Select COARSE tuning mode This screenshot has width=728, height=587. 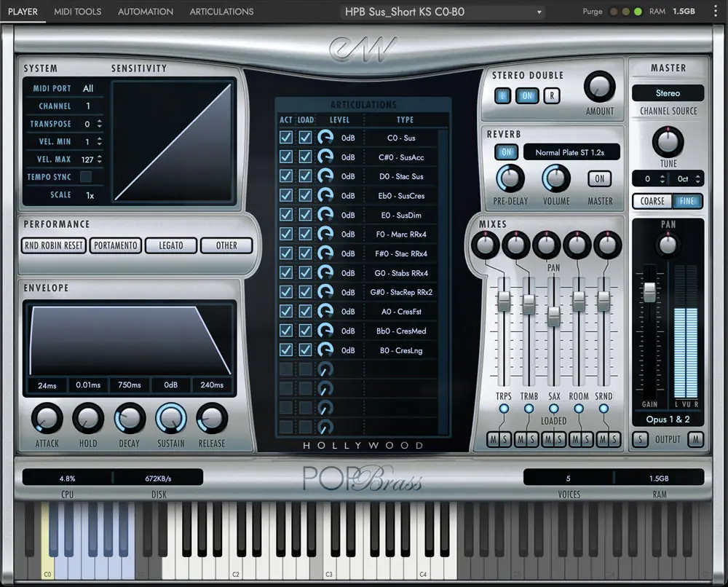tap(652, 201)
